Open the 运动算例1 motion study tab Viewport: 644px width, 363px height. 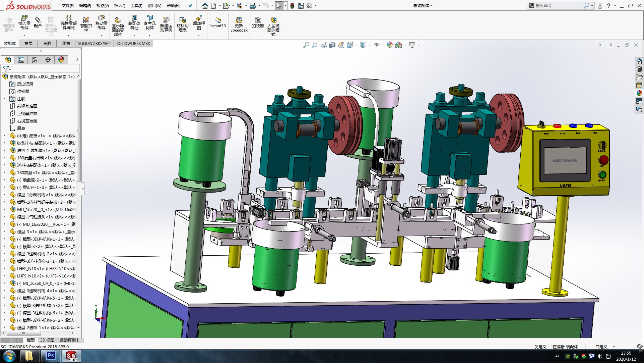[x=69, y=340]
